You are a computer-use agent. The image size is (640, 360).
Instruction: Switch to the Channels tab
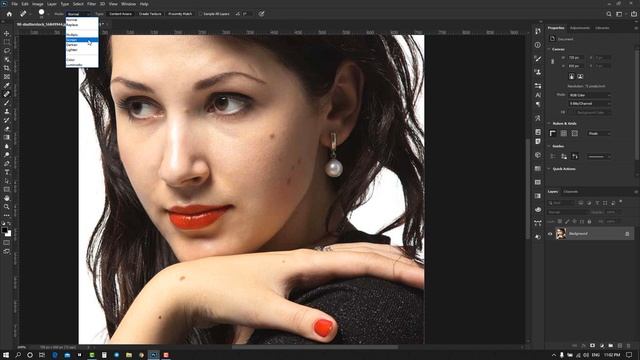pyautogui.click(x=571, y=191)
